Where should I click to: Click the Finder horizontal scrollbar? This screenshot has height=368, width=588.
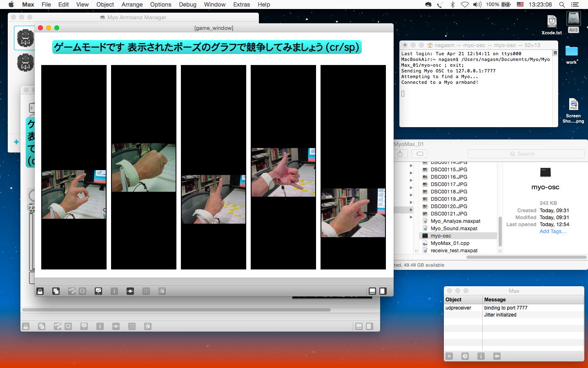[x=526, y=257]
